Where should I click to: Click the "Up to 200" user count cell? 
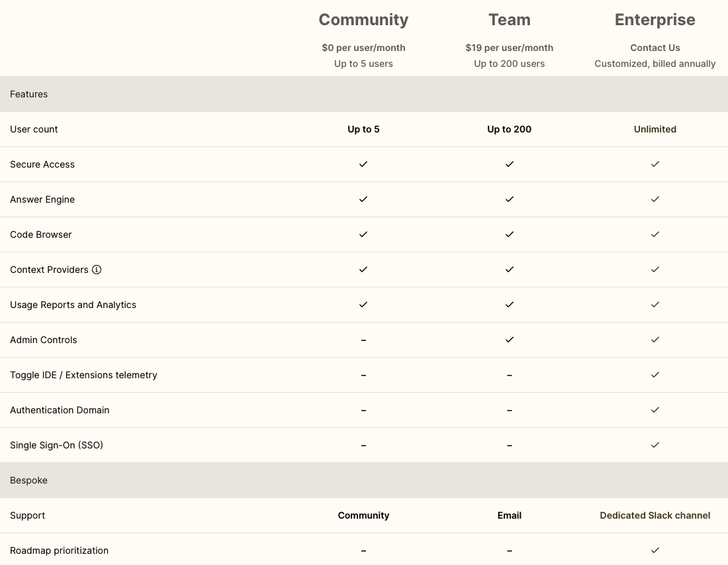[x=510, y=129]
